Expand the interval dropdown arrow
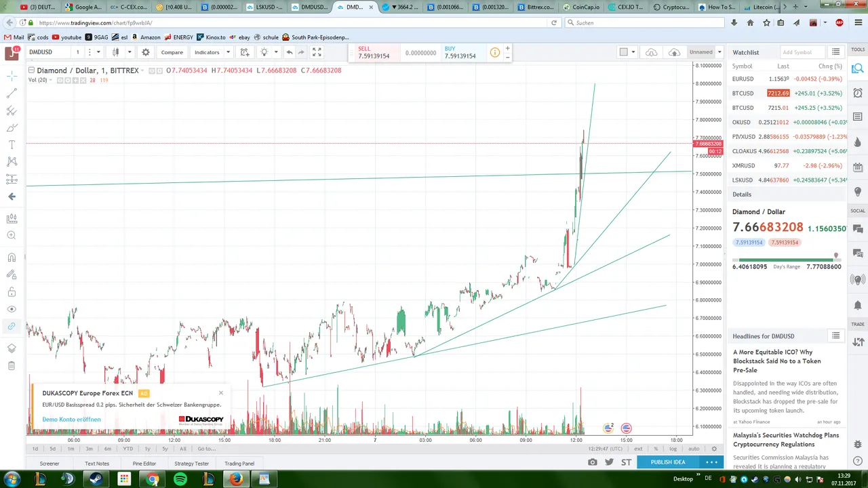Image resolution: width=868 pixels, height=488 pixels. (x=98, y=52)
